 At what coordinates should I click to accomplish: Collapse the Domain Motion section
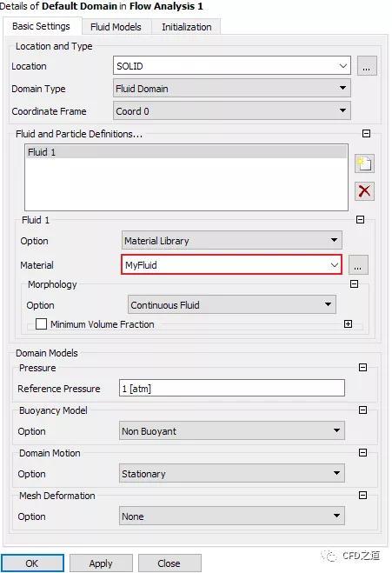pyautogui.click(x=362, y=453)
